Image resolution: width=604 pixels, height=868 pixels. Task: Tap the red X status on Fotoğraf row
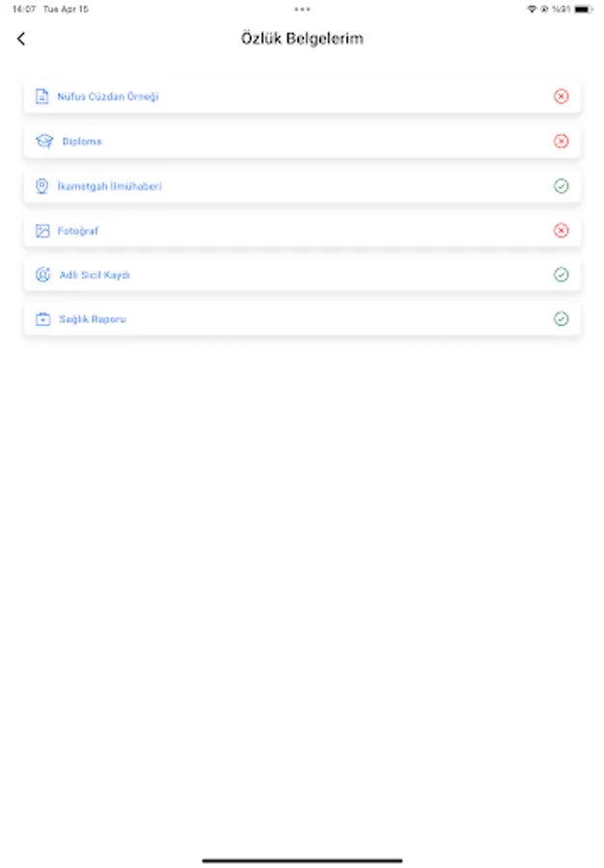click(561, 231)
